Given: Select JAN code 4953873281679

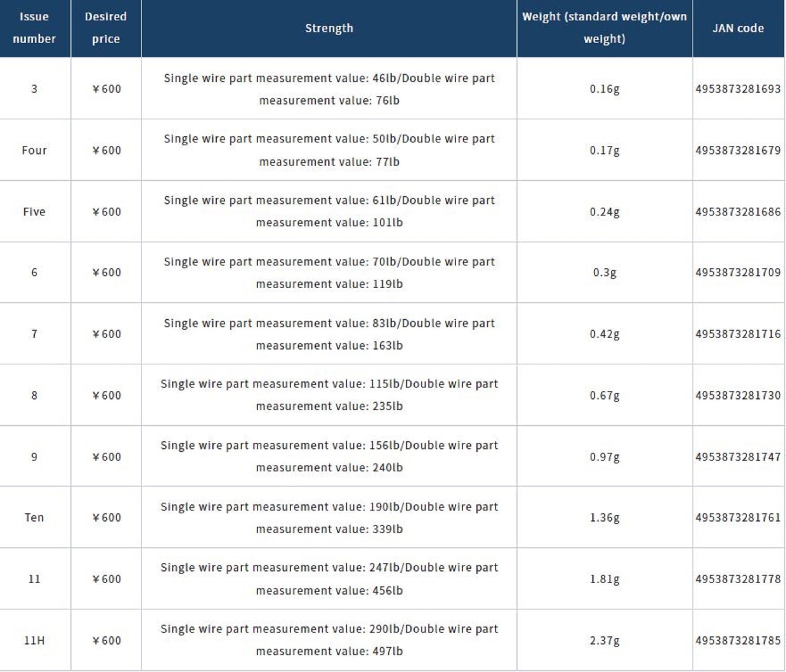Looking at the screenshot, I should [738, 150].
